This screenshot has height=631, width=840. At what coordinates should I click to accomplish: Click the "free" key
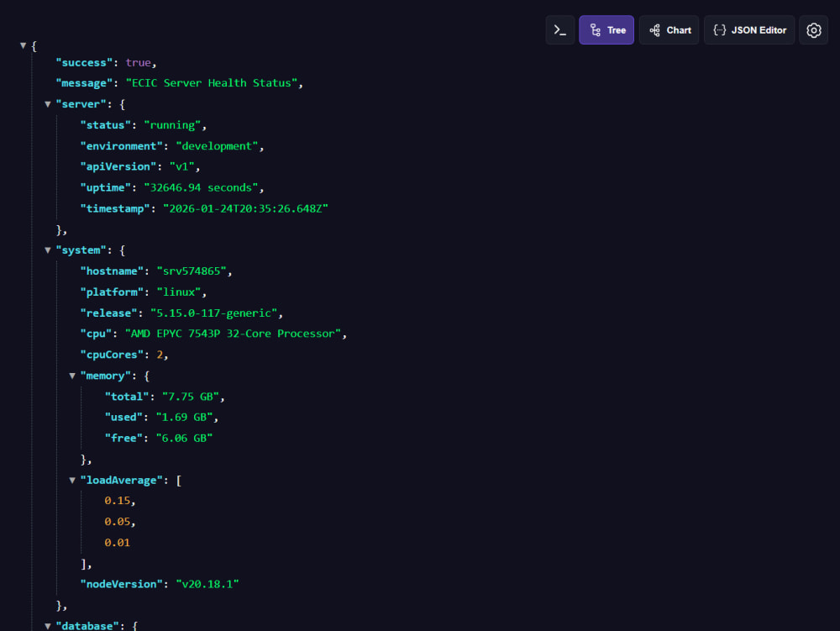(x=123, y=438)
